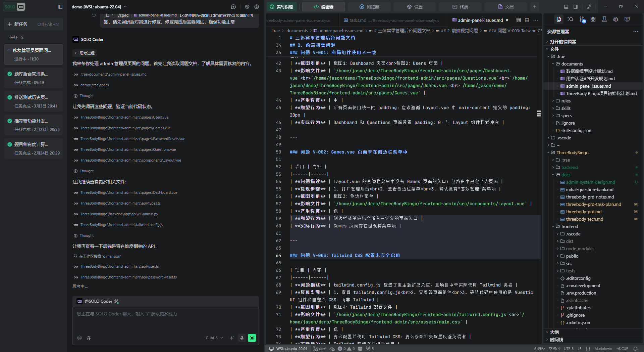Toggle the bottom panel layout icon

[x=566, y=7]
